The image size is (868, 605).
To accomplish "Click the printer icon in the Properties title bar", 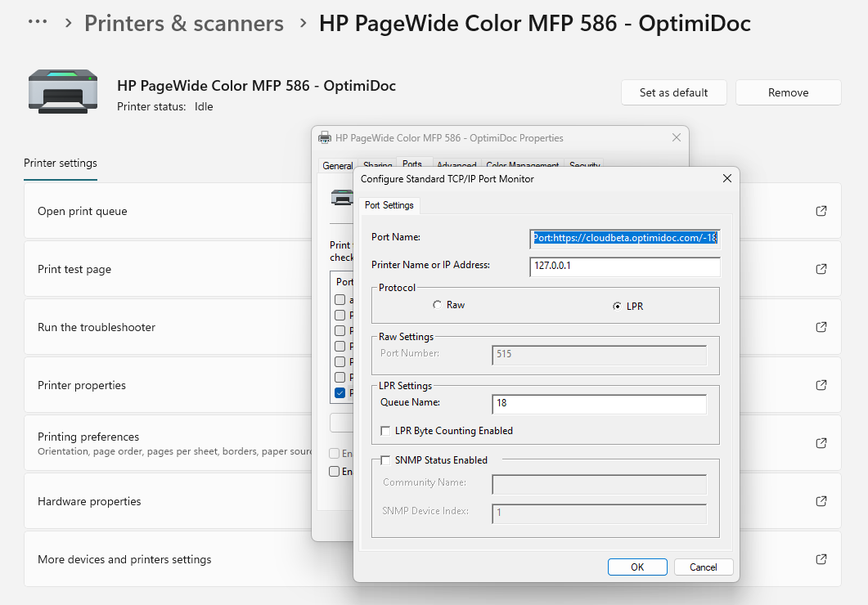I will tap(325, 137).
